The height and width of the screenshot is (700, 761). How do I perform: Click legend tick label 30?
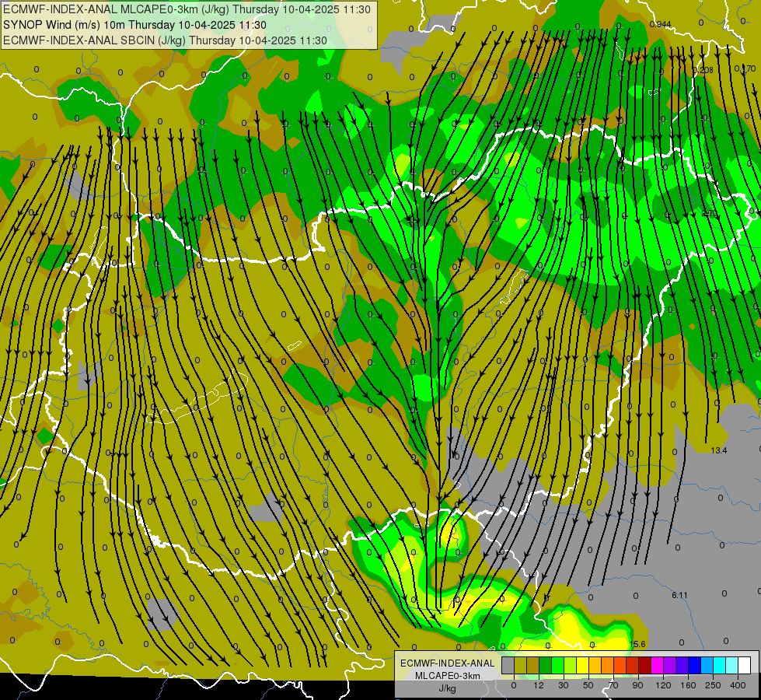click(564, 685)
